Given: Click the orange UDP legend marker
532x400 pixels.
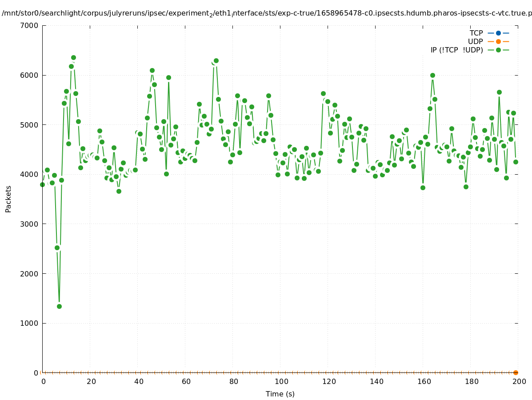Looking at the screenshot, I should point(498,41).
